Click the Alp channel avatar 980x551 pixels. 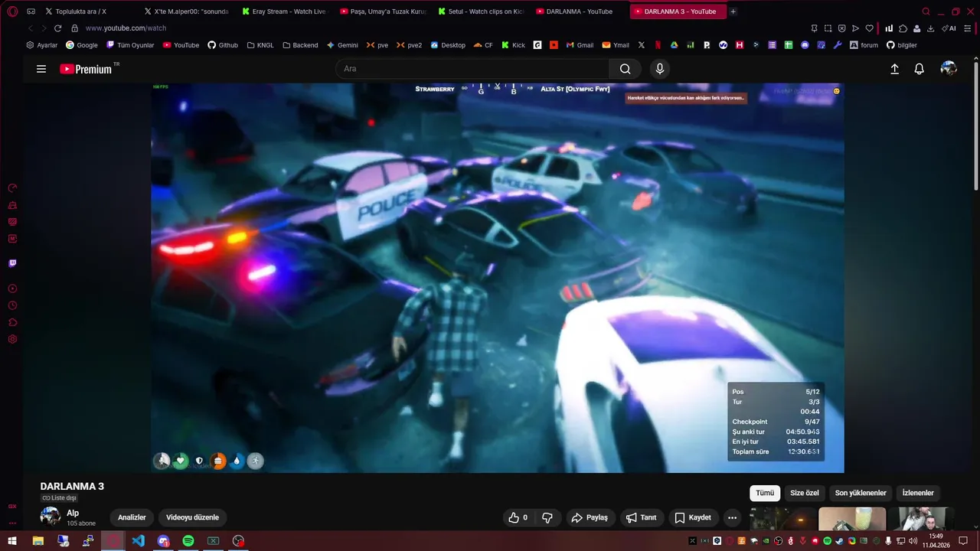click(51, 517)
